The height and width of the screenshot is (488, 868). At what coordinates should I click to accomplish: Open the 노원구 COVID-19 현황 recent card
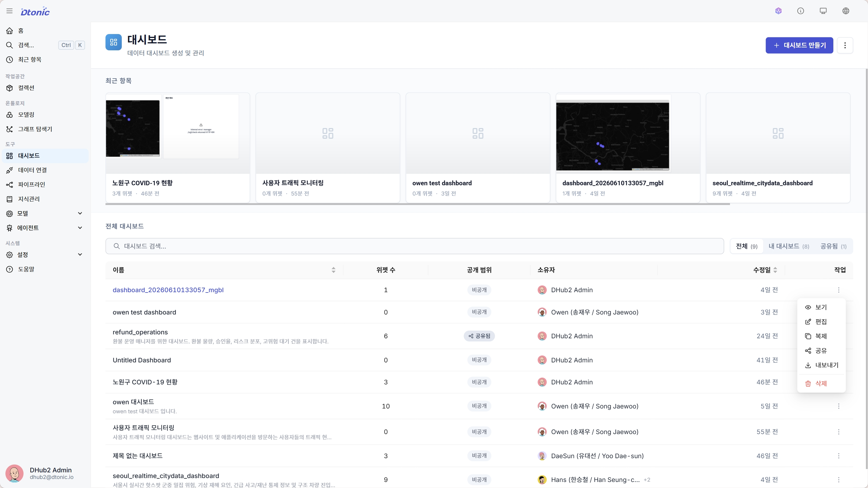[178, 148]
